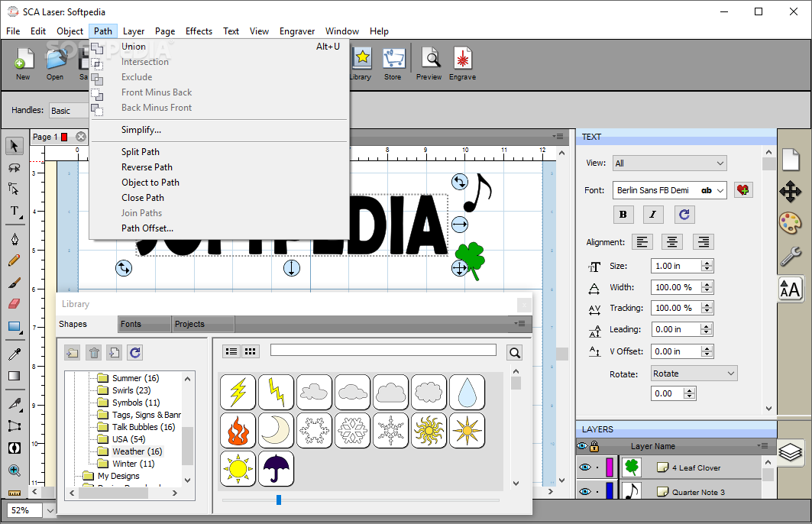Close the Page 1 tab
Screen dimensions: 812x524
pyautogui.click(x=81, y=137)
